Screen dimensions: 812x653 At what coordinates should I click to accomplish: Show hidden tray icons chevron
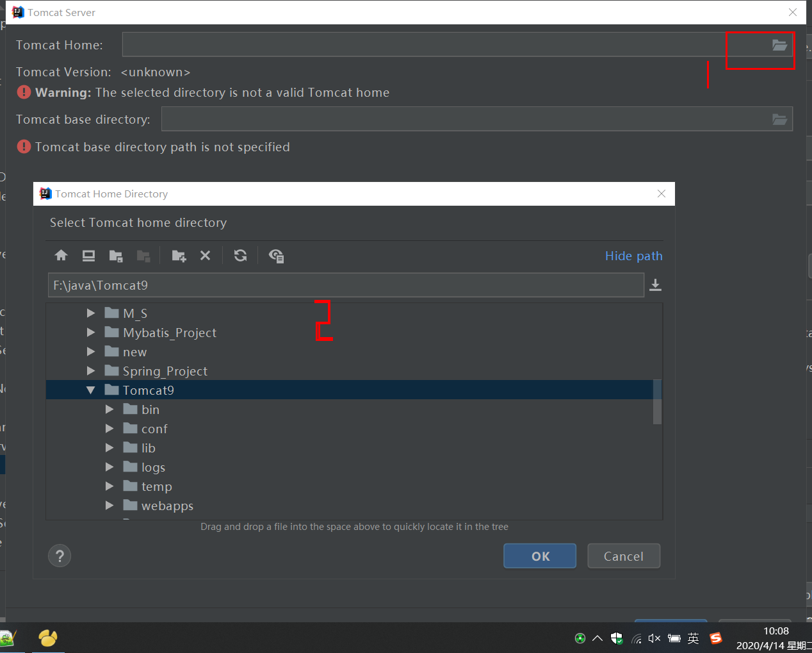click(597, 638)
